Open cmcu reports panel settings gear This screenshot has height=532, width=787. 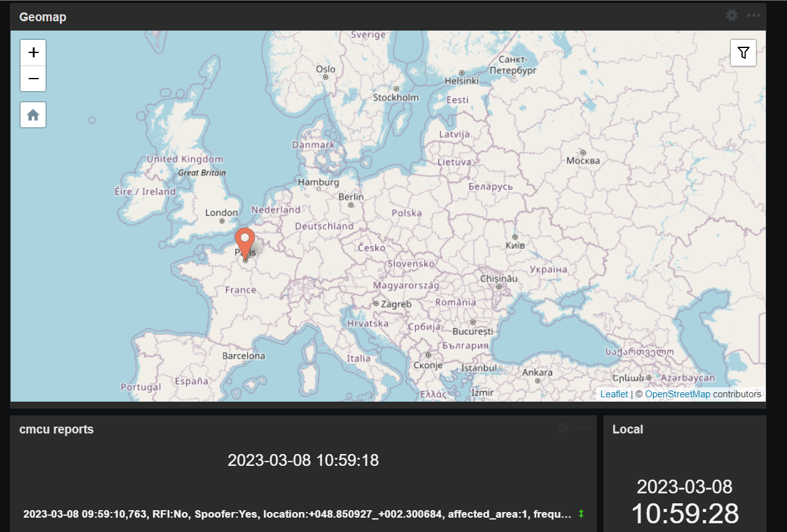pos(562,428)
